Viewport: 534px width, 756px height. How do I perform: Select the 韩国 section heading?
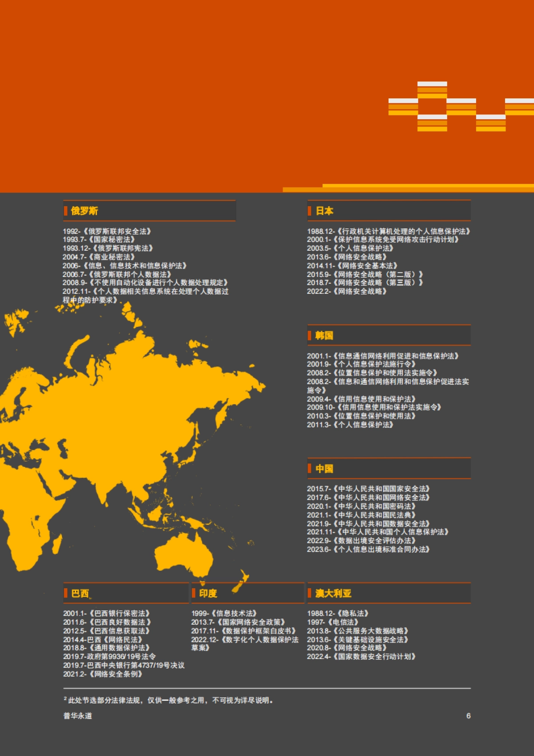[x=324, y=336]
